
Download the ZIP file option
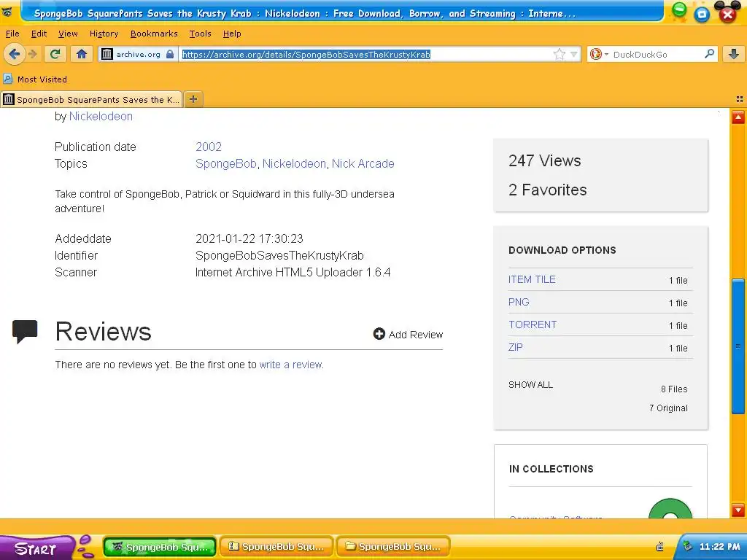[x=516, y=347]
